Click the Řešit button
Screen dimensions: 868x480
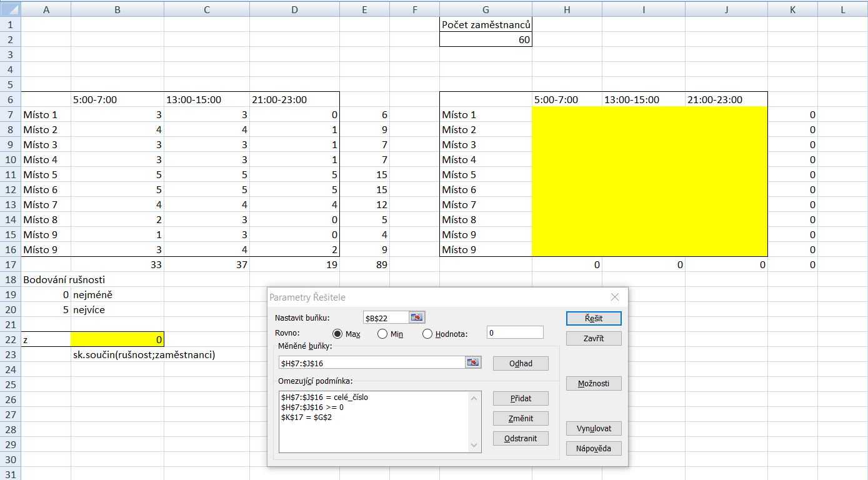pyautogui.click(x=594, y=318)
